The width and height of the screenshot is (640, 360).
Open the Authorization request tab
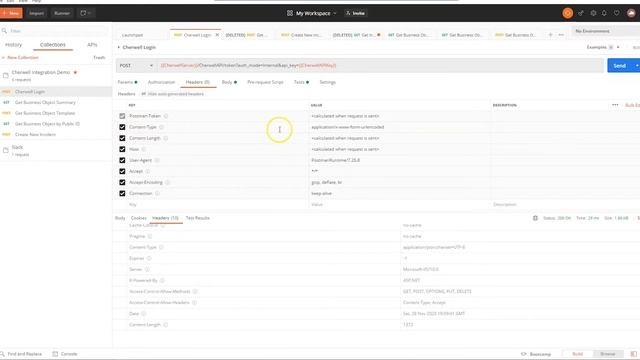161,82
